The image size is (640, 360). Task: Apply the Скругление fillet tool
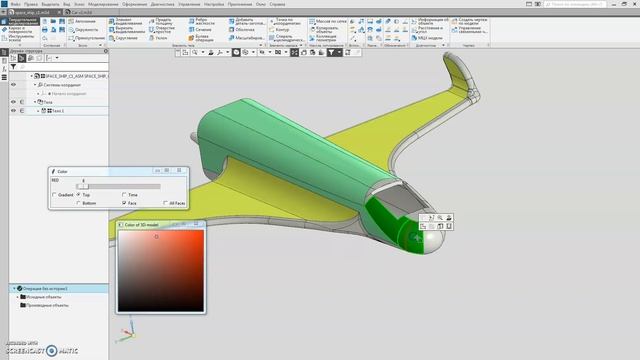pyautogui.click(x=123, y=38)
